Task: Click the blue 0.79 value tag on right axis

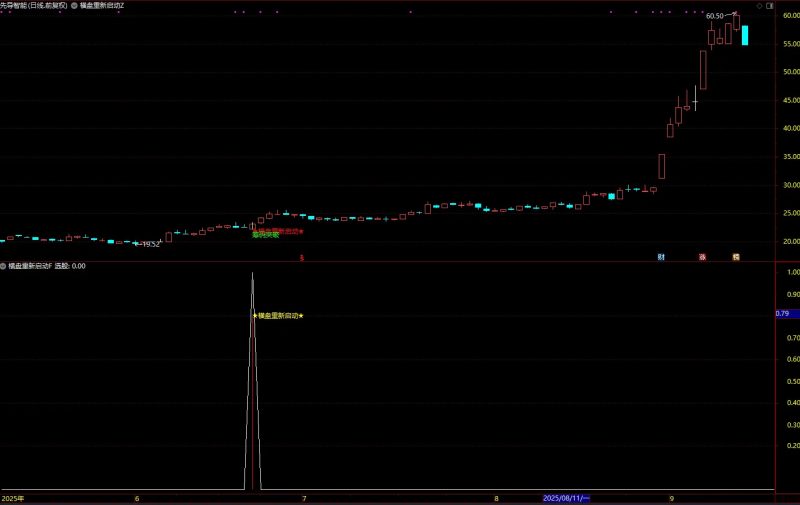Action: 782,314
